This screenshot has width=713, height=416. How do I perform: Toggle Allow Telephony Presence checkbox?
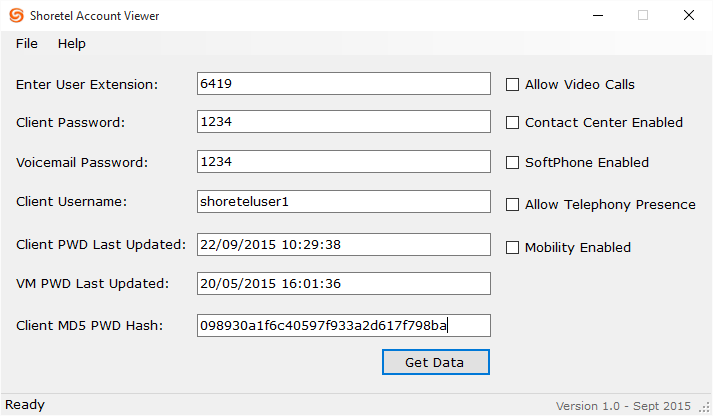[x=513, y=205]
